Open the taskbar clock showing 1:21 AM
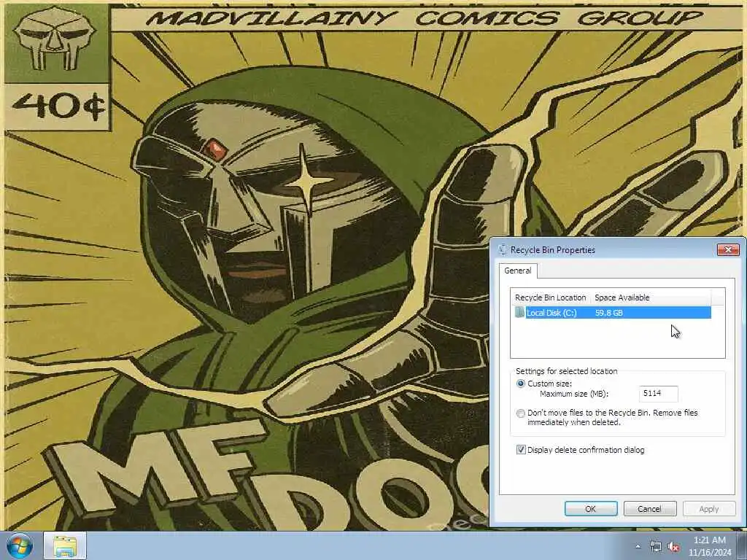The width and height of the screenshot is (747, 560). pos(710,546)
